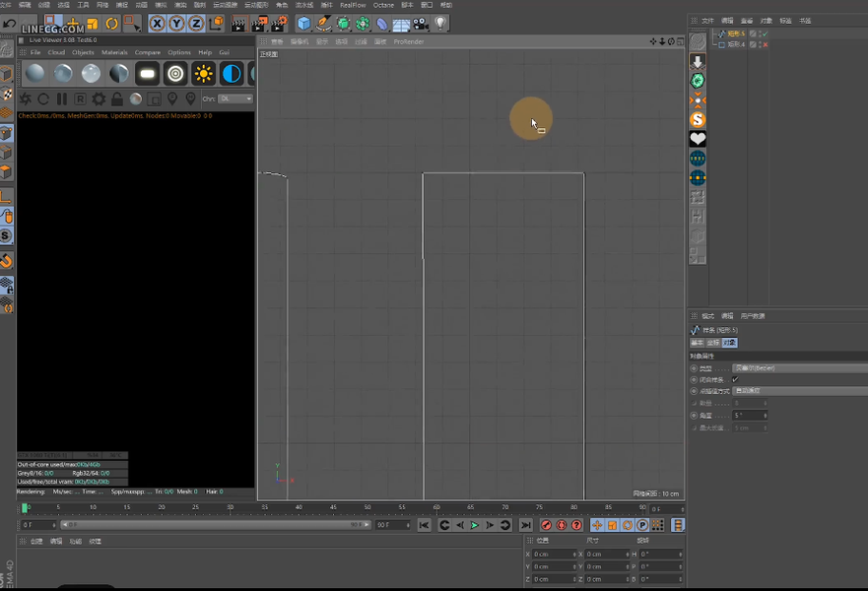Toggle render region in Live Viewer
This screenshot has height=591, width=868.
154,99
